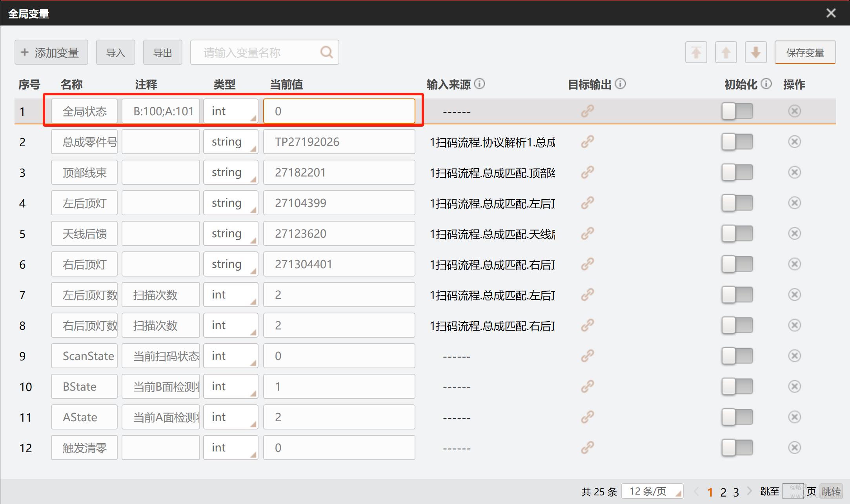850x504 pixels.
Task: Go to page 3
Action: [736, 492]
